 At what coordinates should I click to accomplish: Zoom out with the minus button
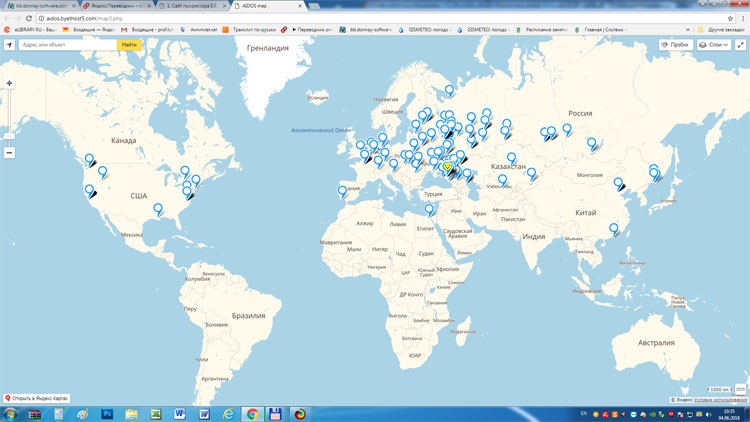9,153
